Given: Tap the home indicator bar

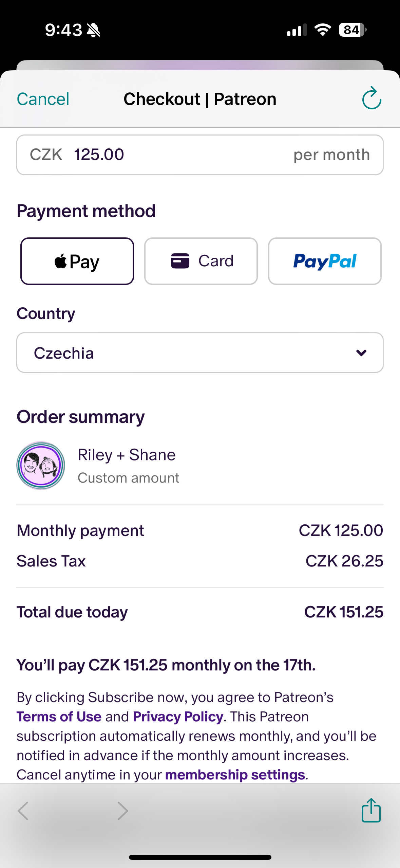Looking at the screenshot, I should [x=200, y=857].
